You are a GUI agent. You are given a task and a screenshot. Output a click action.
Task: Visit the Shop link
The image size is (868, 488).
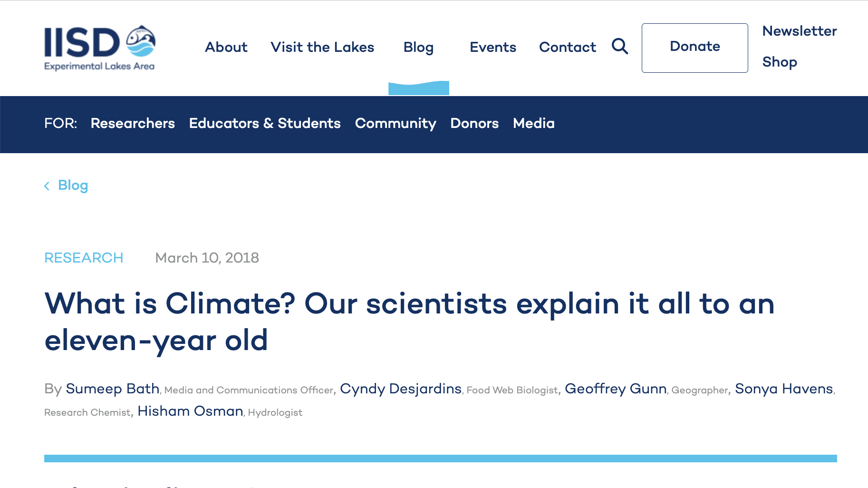(x=779, y=62)
